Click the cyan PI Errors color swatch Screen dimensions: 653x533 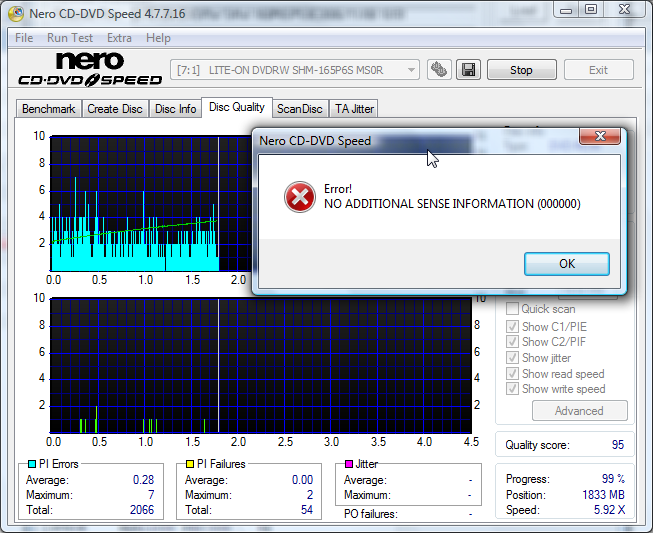click(32, 464)
